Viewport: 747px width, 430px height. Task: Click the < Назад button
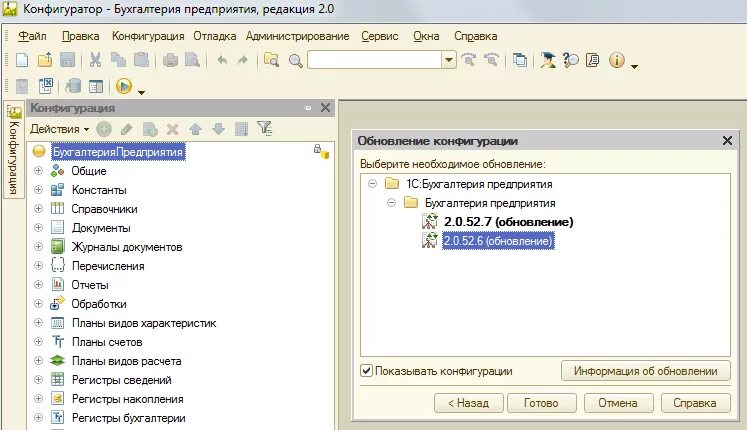[468, 403]
